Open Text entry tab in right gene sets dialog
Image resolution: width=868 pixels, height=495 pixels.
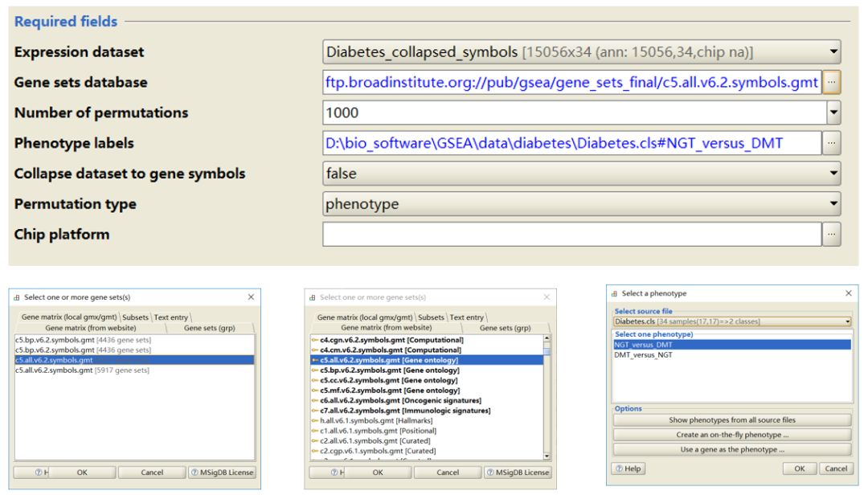pyautogui.click(x=467, y=317)
